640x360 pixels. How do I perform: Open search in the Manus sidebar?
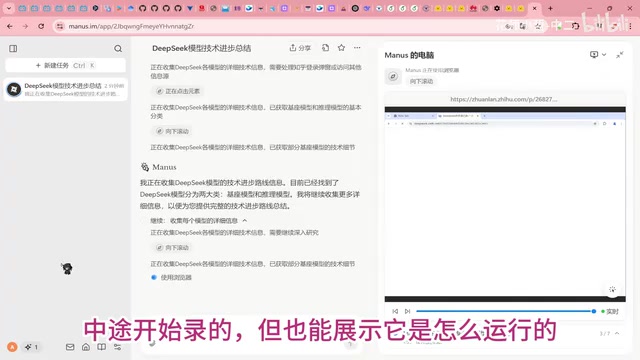pos(118,49)
